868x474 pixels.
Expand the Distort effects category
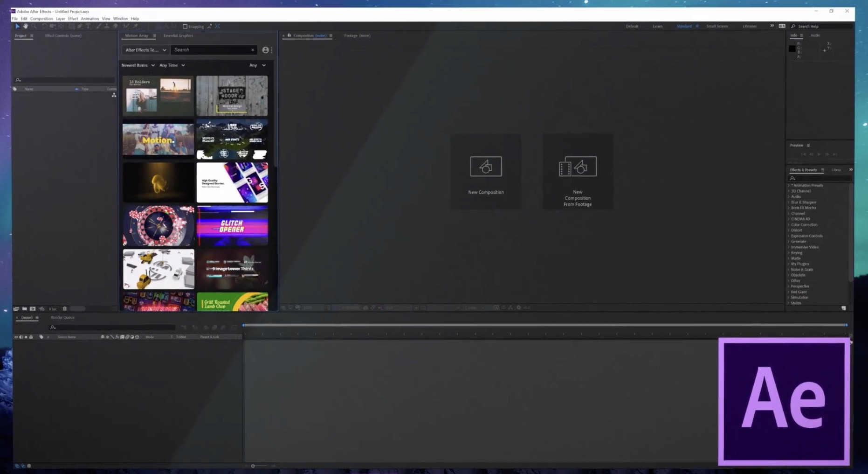point(789,230)
